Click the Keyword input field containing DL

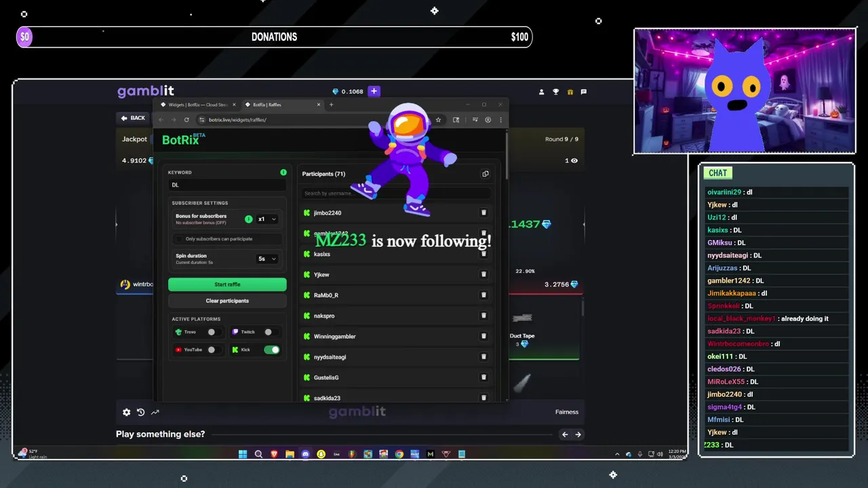(227, 185)
